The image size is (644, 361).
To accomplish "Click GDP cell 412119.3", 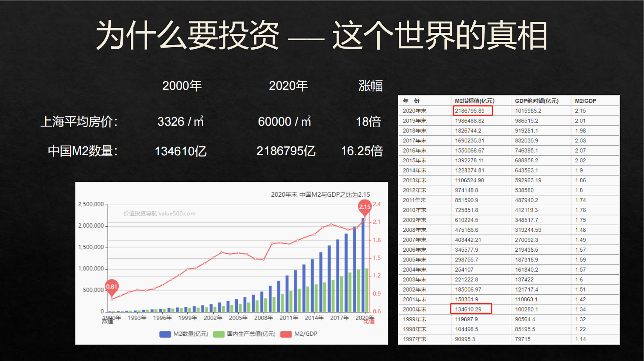I will 526,210.
